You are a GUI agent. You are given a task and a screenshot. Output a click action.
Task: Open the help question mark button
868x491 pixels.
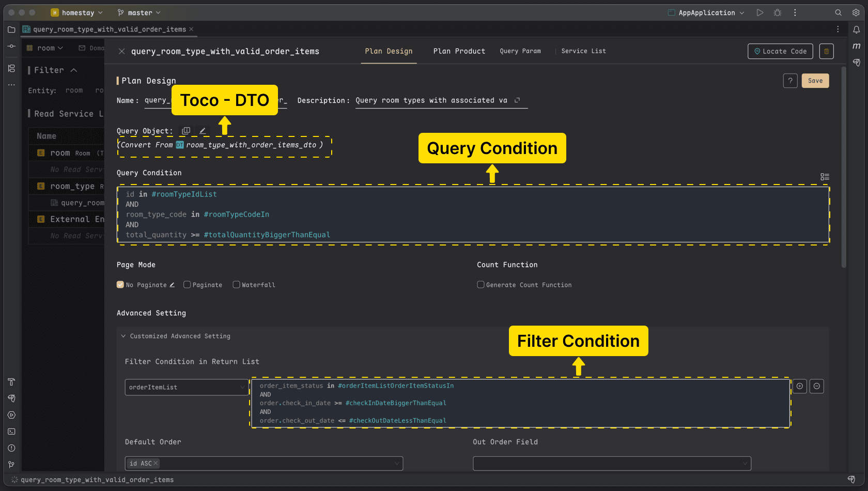[790, 81]
